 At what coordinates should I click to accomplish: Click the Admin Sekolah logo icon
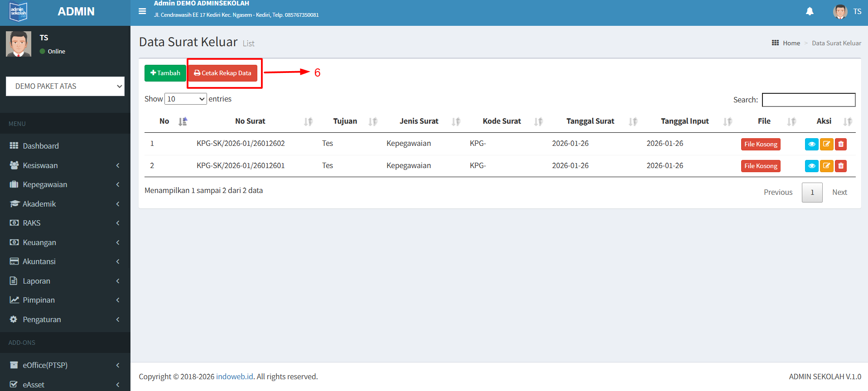[19, 12]
